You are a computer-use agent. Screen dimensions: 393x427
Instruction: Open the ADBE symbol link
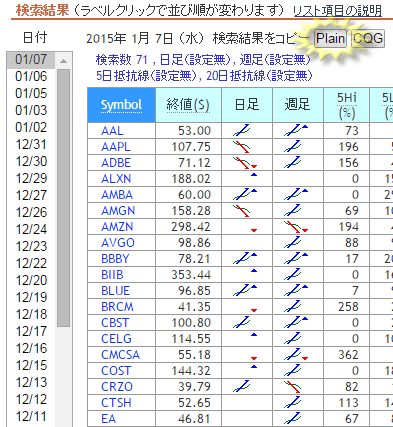coord(116,163)
